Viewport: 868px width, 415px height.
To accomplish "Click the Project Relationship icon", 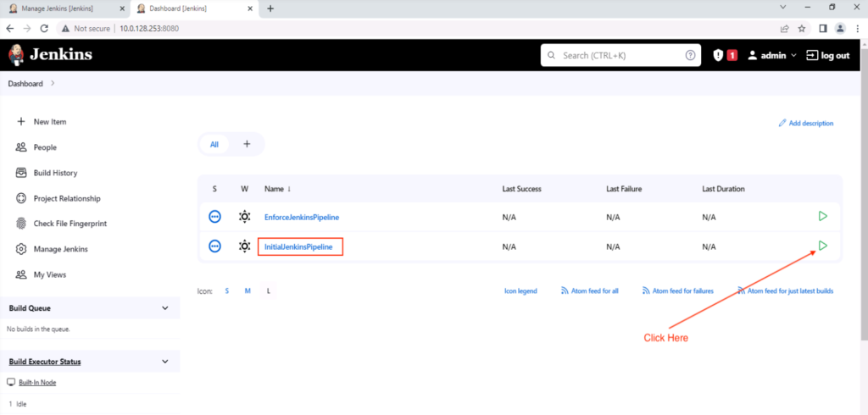I will [21, 198].
